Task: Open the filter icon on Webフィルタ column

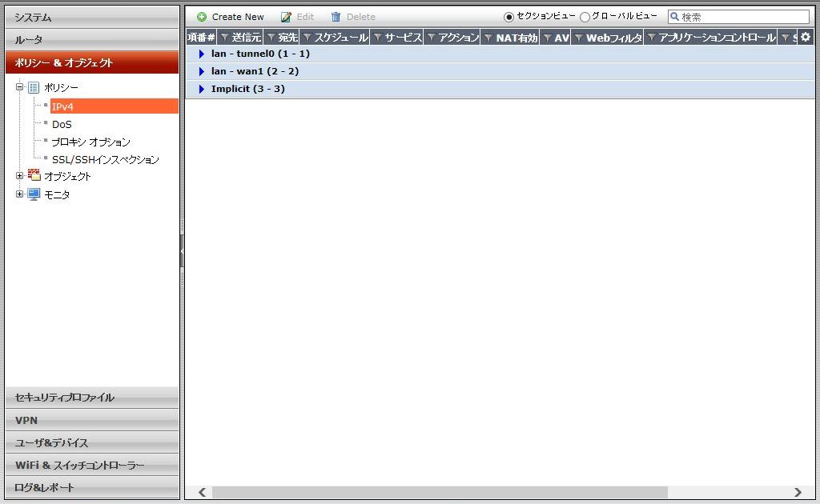Action: click(x=579, y=37)
